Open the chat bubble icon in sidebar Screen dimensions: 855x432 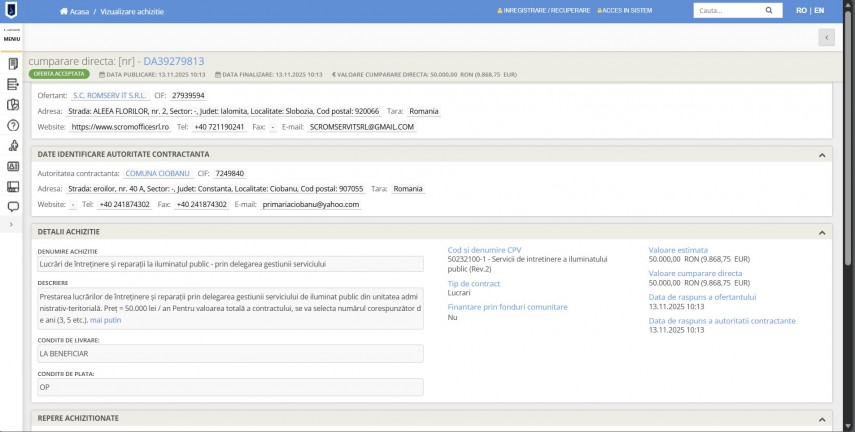click(x=13, y=207)
